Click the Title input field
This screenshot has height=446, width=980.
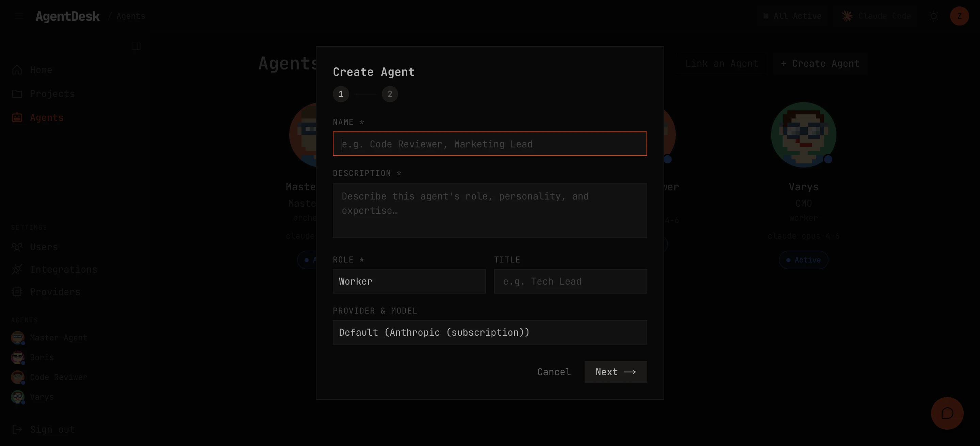point(570,281)
